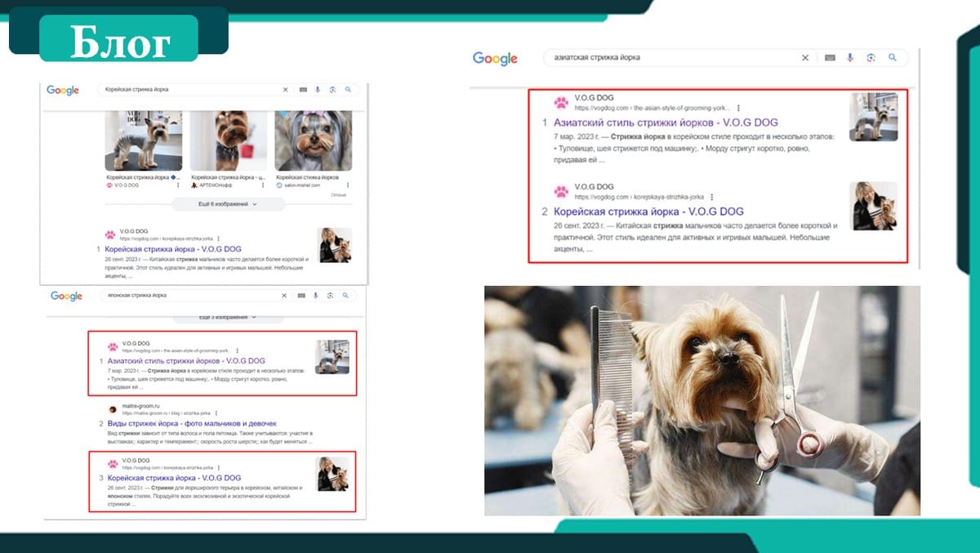This screenshot has height=553, width=980.
Task: Open the keyboard icon in the 'азиатская стрижка йорка' search bar
Action: point(830,58)
